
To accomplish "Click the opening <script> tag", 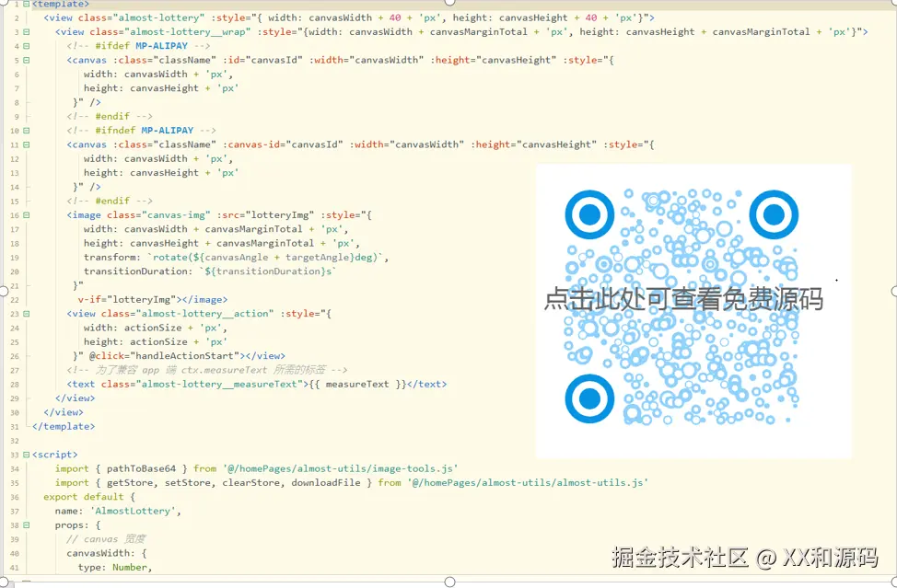I will pyautogui.click(x=55, y=455).
